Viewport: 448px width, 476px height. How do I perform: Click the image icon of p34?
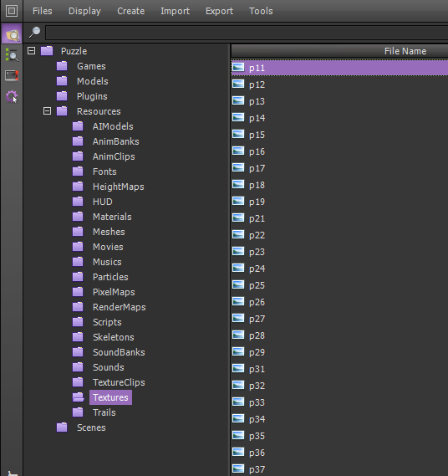238,418
